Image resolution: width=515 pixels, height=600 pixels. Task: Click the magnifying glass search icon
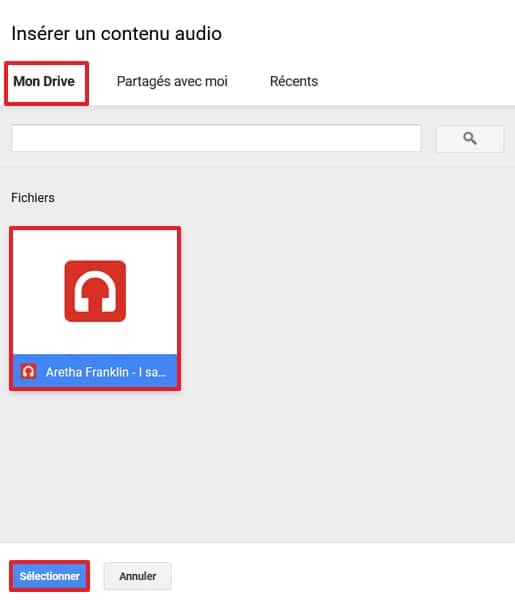(469, 138)
